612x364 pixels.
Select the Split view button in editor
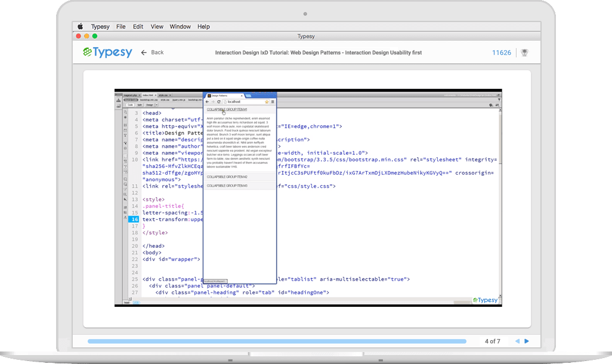pyautogui.click(x=140, y=105)
